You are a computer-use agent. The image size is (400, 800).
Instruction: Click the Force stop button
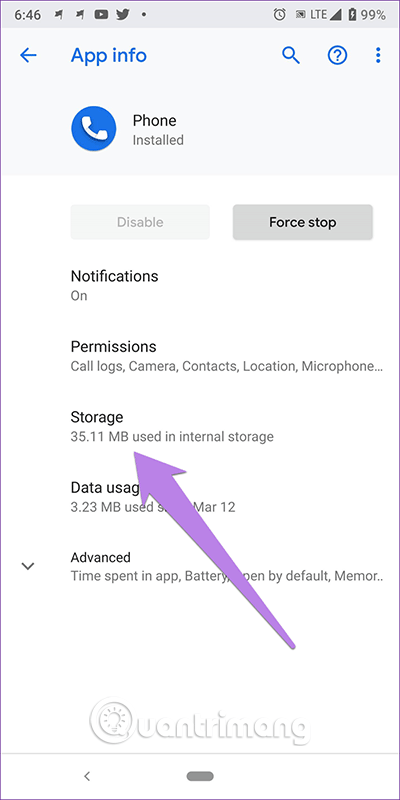[x=303, y=222]
